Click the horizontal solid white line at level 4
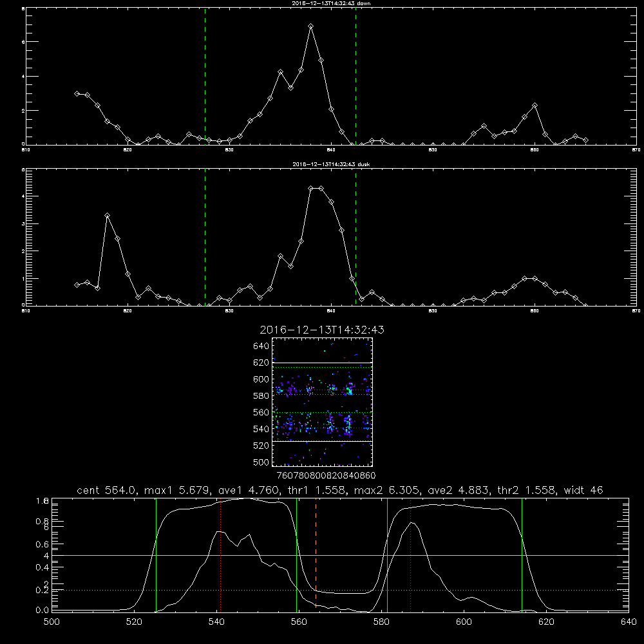Image resolution: width=644 pixels, height=644 pixels. coord(340,555)
